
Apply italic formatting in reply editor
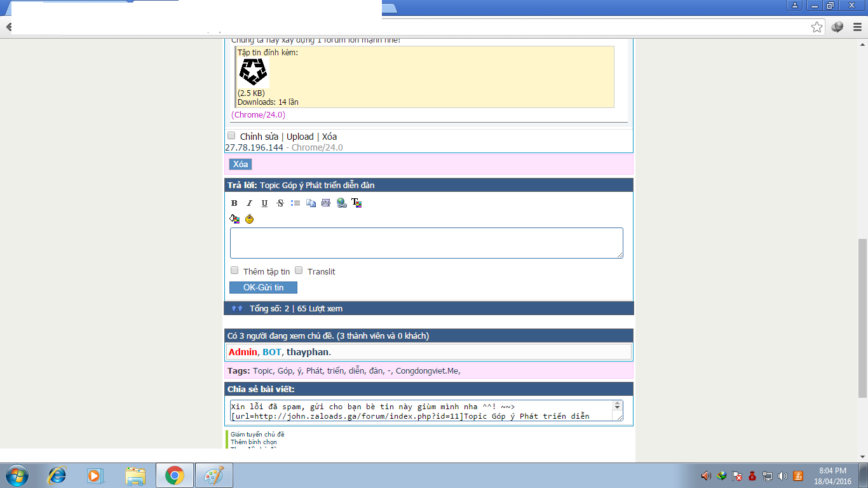tap(249, 203)
